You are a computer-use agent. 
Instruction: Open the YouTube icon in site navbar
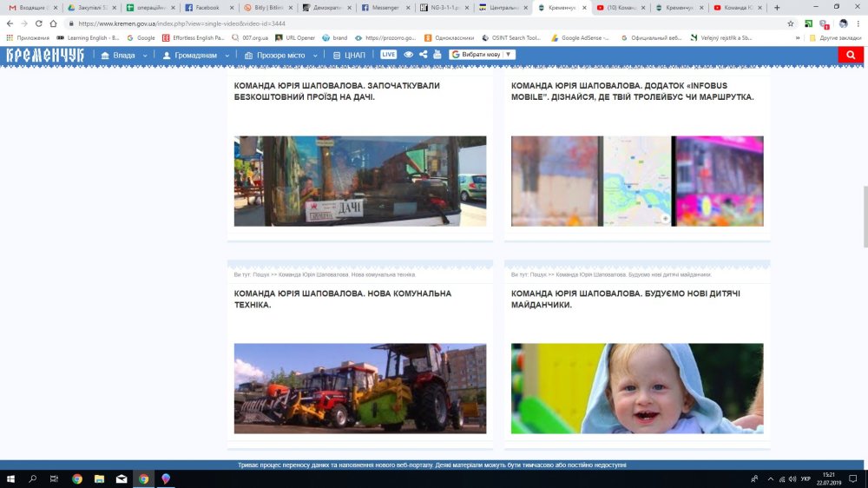coord(437,55)
